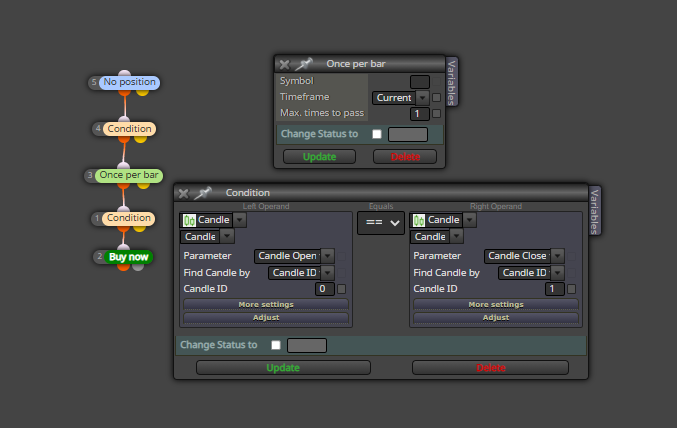This screenshot has width=677, height=428.
Task: Open right operand Candle category dropdown
Action: pyautogui.click(x=470, y=220)
